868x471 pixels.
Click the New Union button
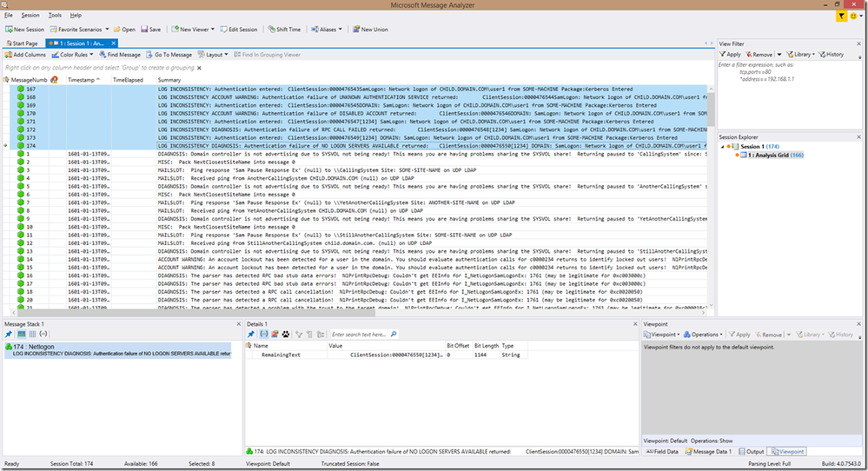(x=370, y=30)
